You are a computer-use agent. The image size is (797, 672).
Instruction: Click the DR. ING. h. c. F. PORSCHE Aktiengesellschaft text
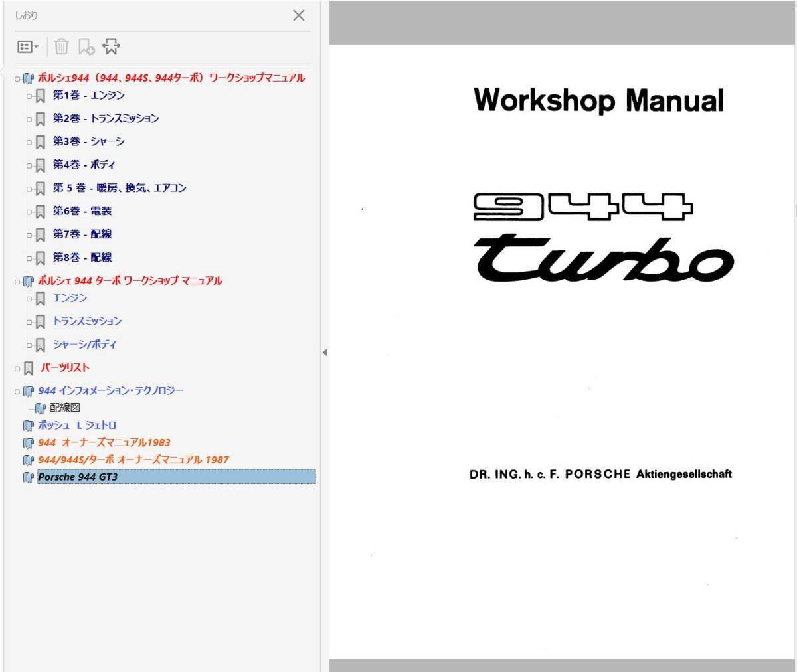coord(601,474)
